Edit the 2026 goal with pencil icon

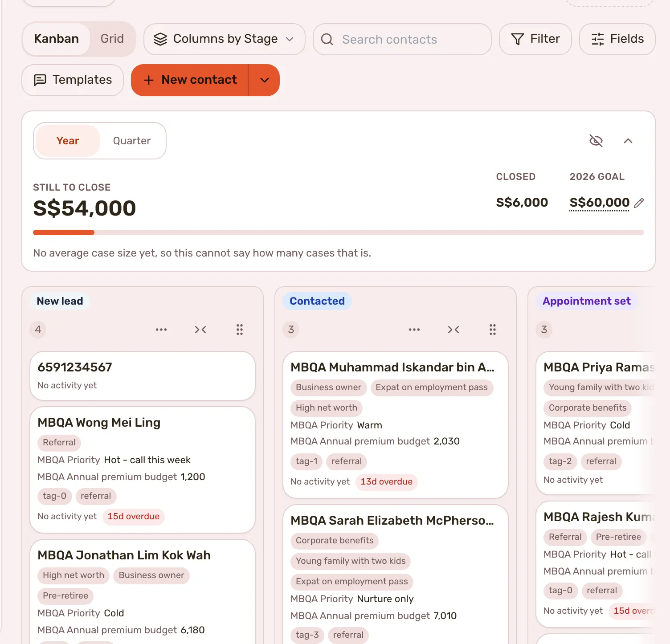(x=639, y=203)
